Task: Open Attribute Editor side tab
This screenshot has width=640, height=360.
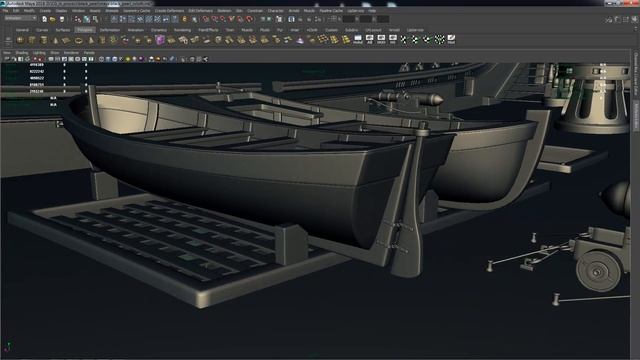Action: click(x=636, y=116)
